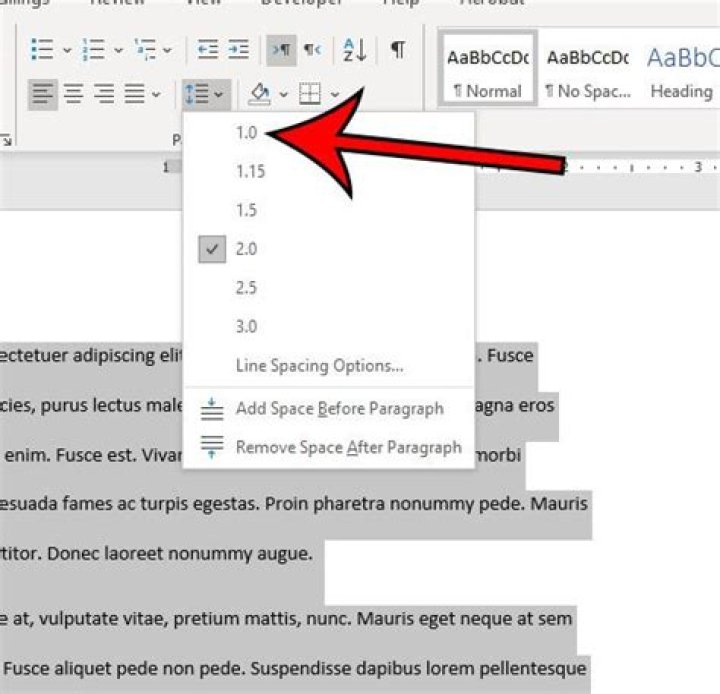
Task: Expand the Borders dropdown arrow
Action: [336, 95]
